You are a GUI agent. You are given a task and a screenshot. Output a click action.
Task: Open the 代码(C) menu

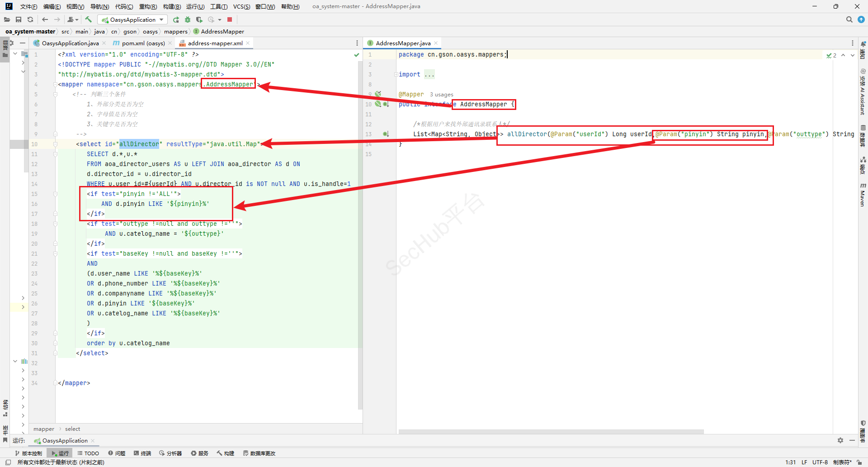(124, 6)
